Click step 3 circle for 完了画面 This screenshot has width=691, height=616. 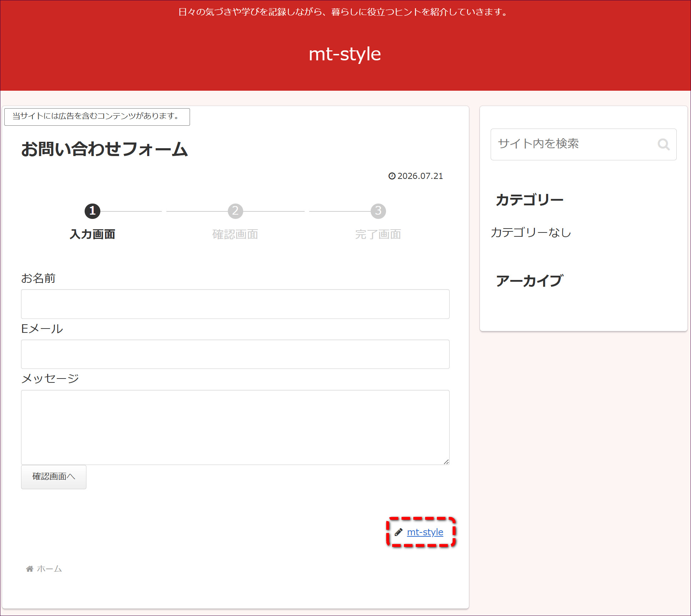(x=378, y=211)
